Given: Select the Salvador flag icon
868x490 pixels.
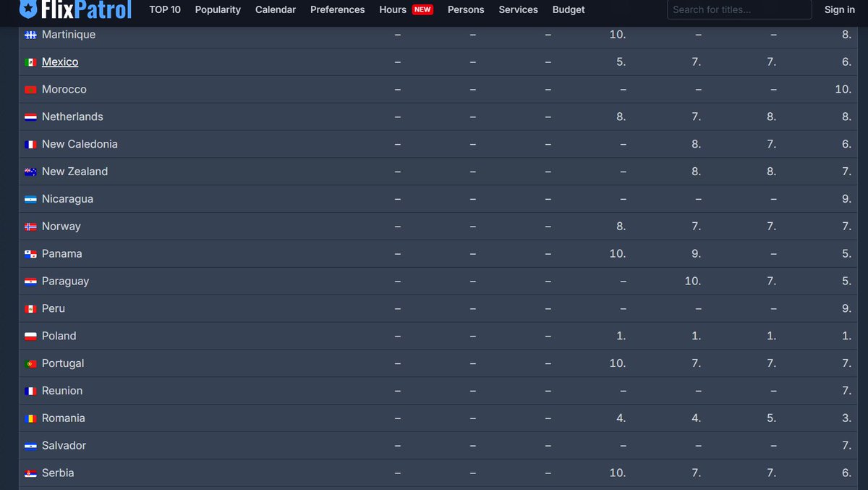Looking at the screenshot, I should point(30,446).
